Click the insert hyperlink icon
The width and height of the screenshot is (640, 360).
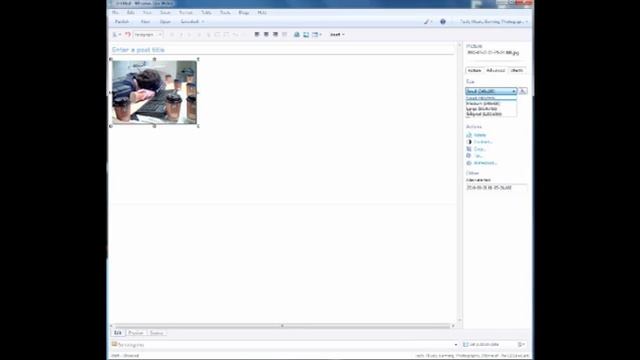(x=297, y=35)
